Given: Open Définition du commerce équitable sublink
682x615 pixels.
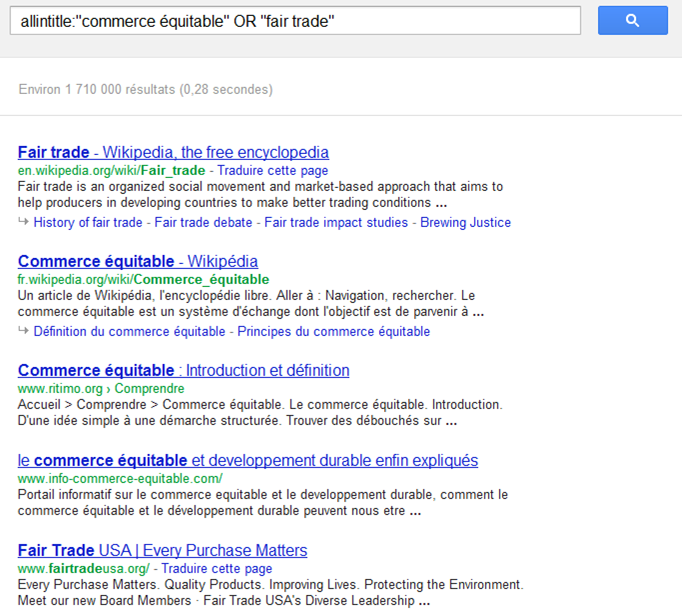Looking at the screenshot, I should tap(129, 331).
